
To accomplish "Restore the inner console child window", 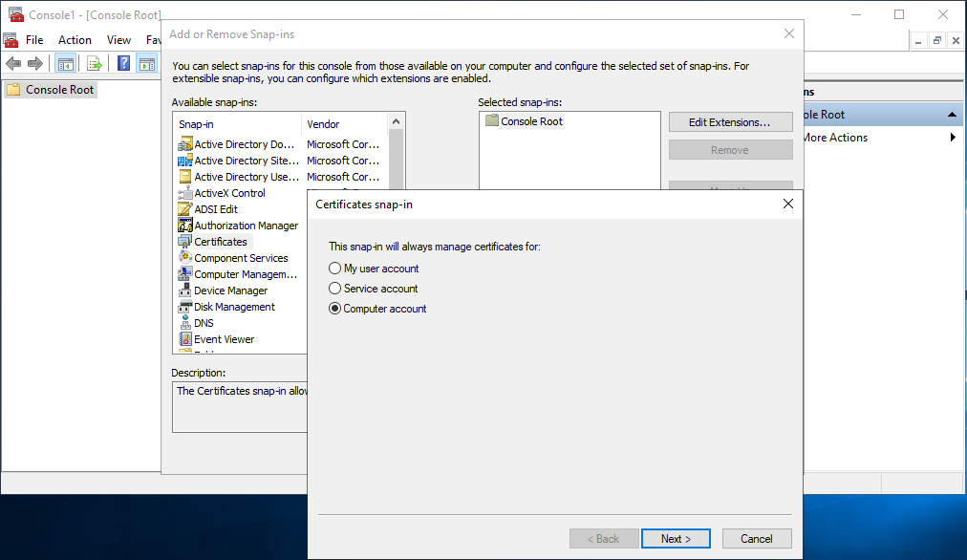I will coord(936,41).
